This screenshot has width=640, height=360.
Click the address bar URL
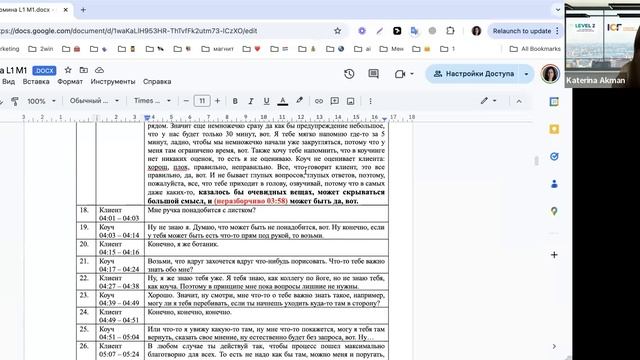(x=129, y=31)
